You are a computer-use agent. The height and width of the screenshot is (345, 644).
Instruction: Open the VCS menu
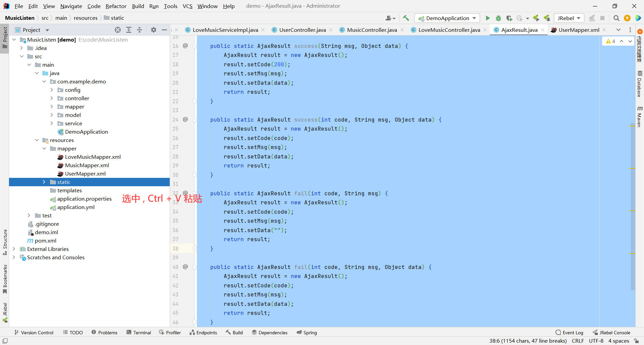click(x=187, y=6)
